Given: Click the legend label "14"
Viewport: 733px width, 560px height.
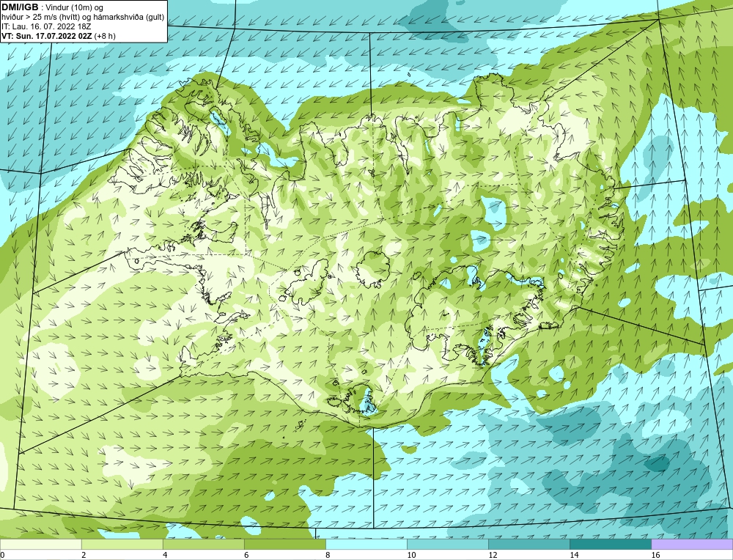Looking at the screenshot, I should pyautogui.click(x=574, y=555).
